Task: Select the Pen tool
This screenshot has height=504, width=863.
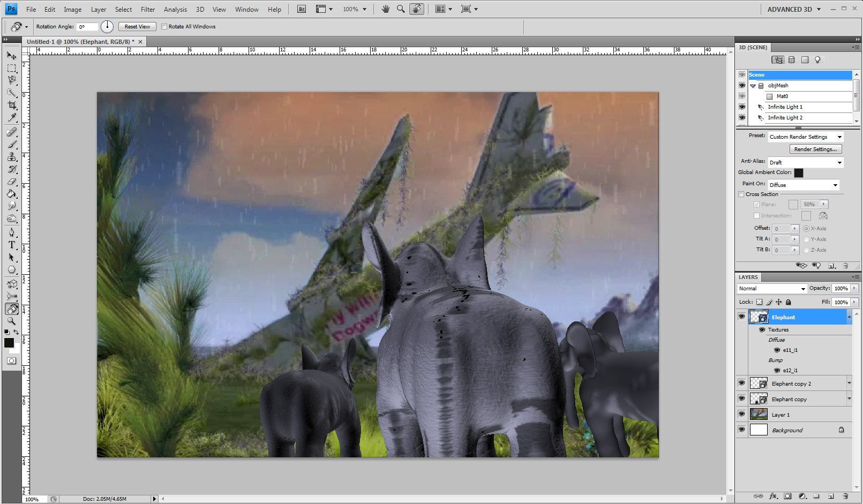Action: click(12, 232)
